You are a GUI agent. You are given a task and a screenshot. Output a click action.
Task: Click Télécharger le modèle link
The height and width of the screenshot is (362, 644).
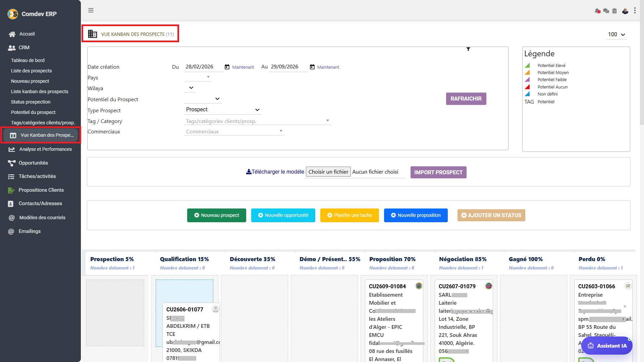pos(275,172)
